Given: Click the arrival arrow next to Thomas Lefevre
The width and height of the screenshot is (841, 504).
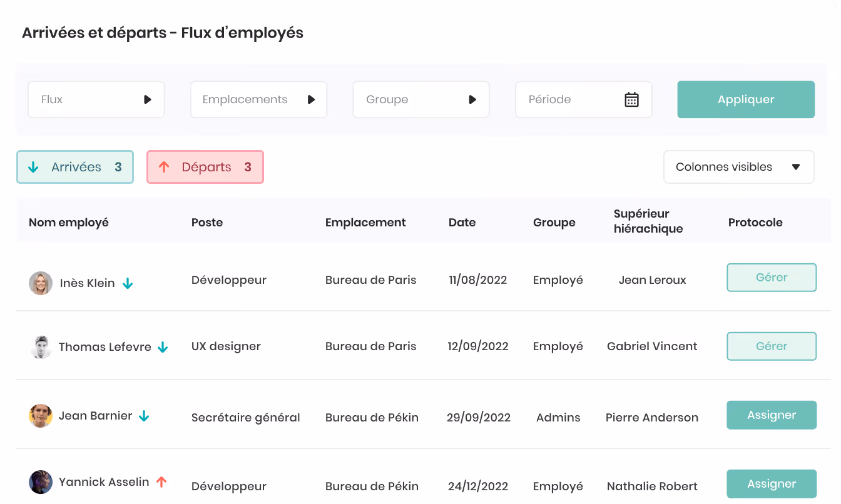Looking at the screenshot, I should [x=163, y=347].
